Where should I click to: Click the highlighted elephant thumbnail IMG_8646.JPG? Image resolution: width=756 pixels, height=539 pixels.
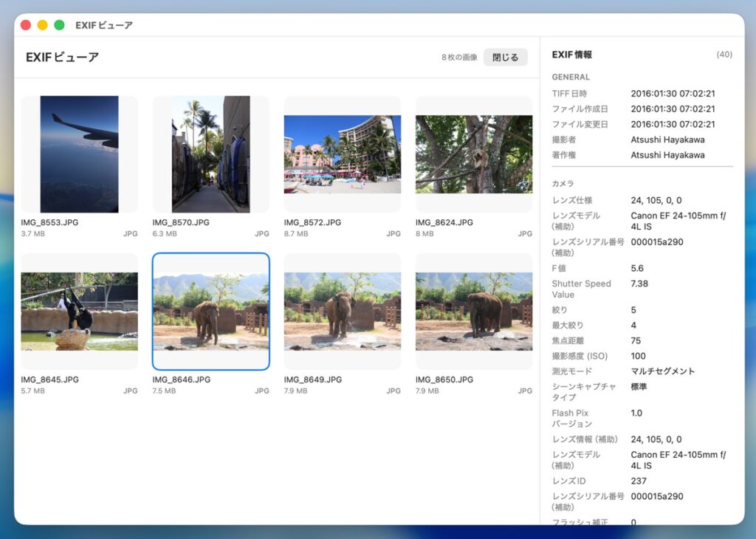(x=210, y=311)
